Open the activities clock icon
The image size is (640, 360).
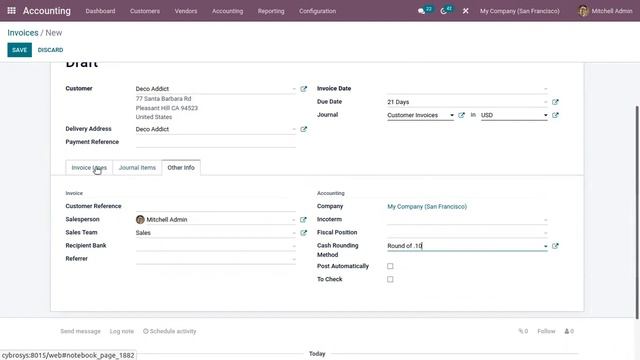pyautogui.click(x=444, y=11)
